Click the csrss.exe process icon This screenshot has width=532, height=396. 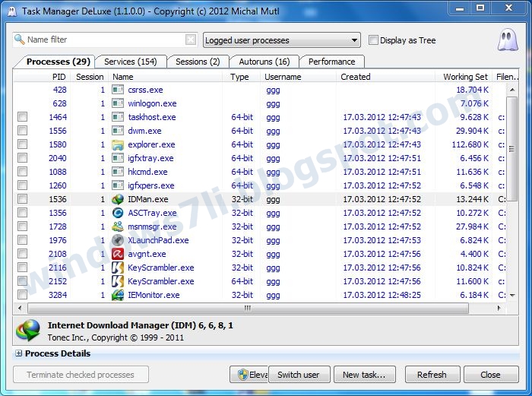(x=118, y=90)
